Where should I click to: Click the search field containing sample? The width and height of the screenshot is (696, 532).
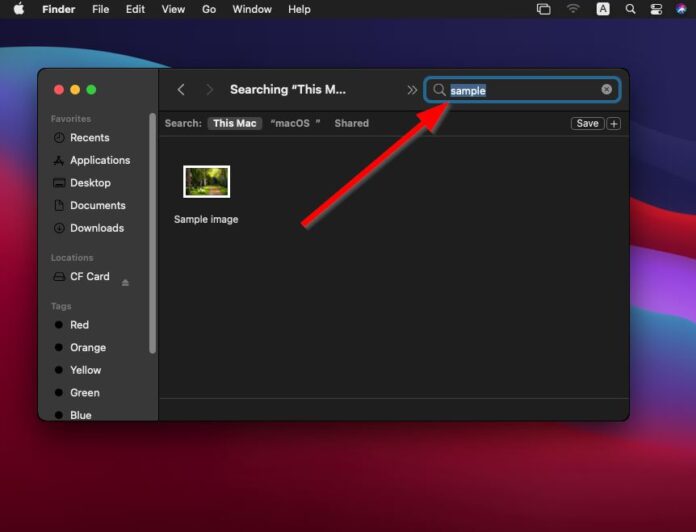point(522,90)
